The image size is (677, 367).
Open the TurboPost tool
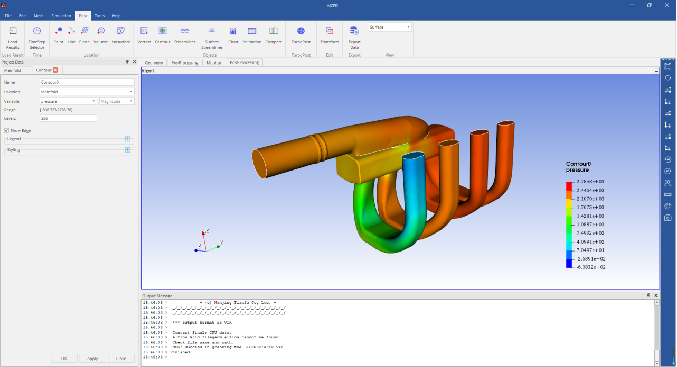click(301, 35)
